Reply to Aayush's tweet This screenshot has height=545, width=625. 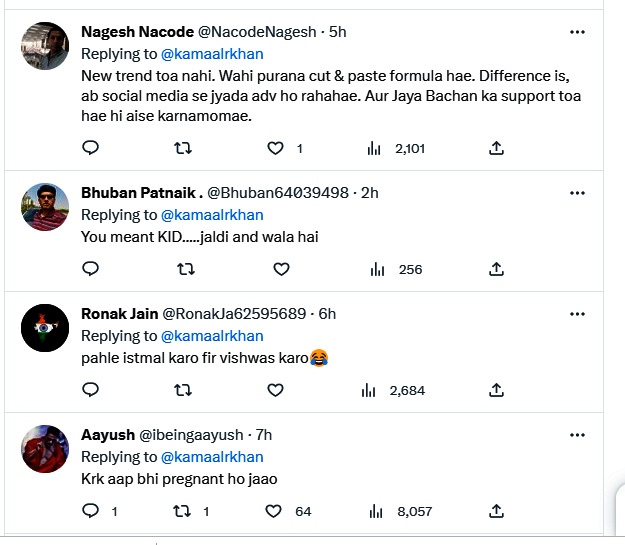pos(90,511)
